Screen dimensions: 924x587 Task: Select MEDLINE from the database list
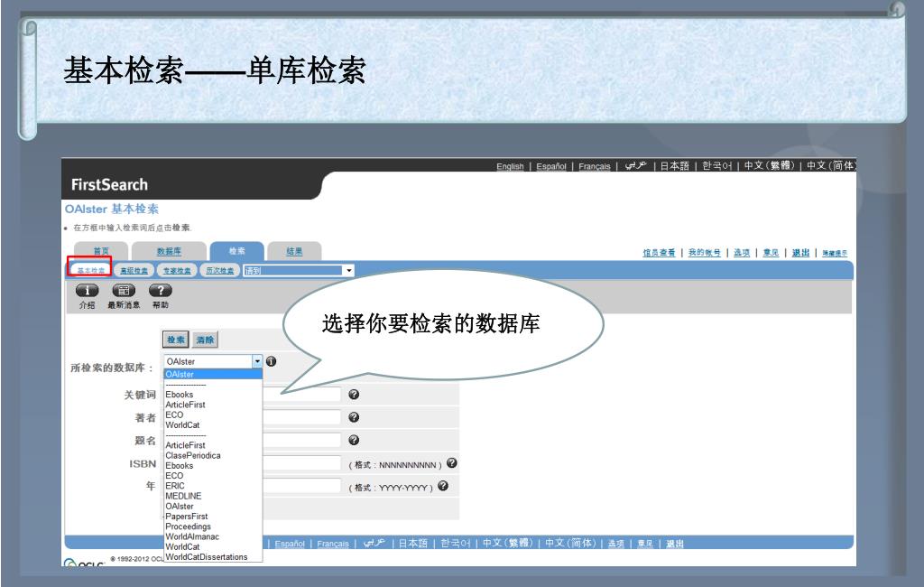point(183,496)
